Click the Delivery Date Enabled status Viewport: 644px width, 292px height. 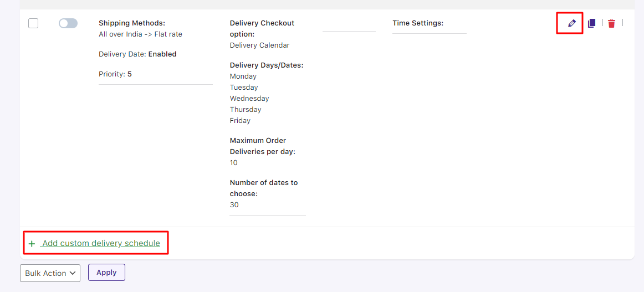(x=137, y=54)
